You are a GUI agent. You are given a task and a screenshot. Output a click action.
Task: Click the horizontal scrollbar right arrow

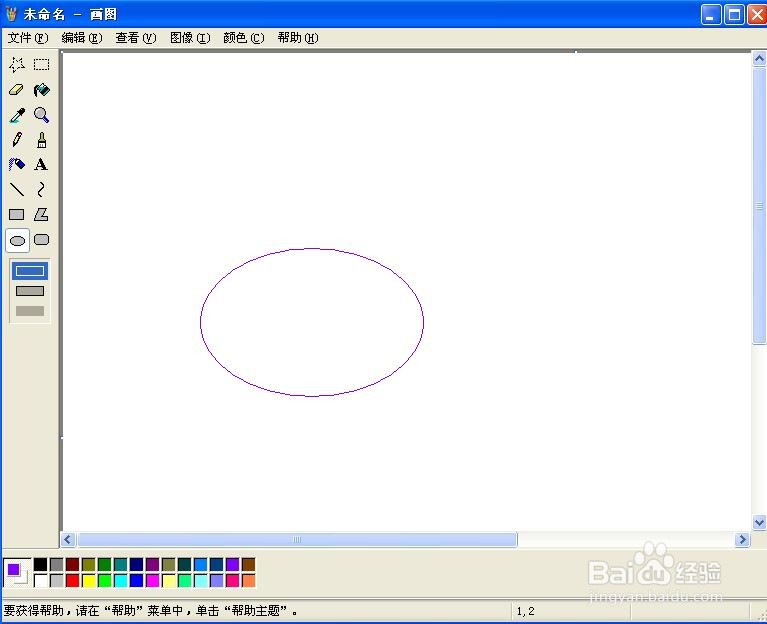tap(743, 539)
